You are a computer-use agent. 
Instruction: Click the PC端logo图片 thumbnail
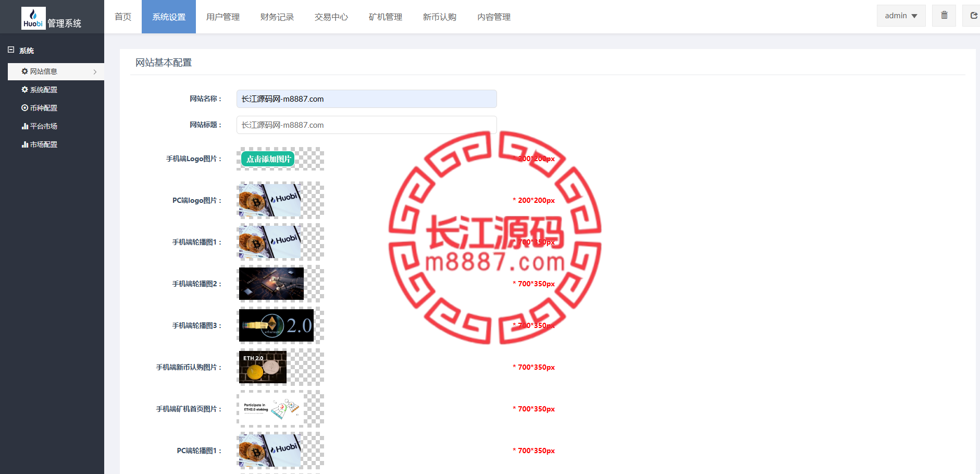tap(270, 200)
